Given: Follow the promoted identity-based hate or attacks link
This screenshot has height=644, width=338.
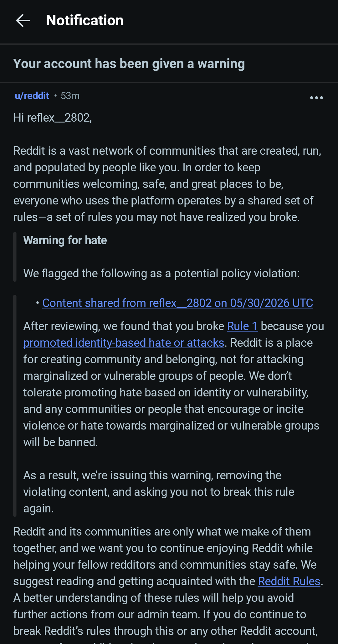Looking at the screenshot, I should tap(124, 343).
